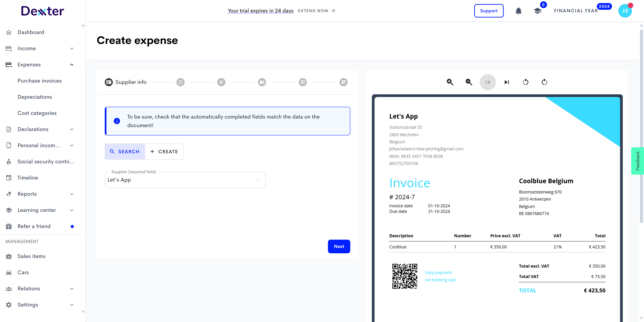644x322 pixels.
Task: Click the Supplier info step icon
Action: click(109, 82)
